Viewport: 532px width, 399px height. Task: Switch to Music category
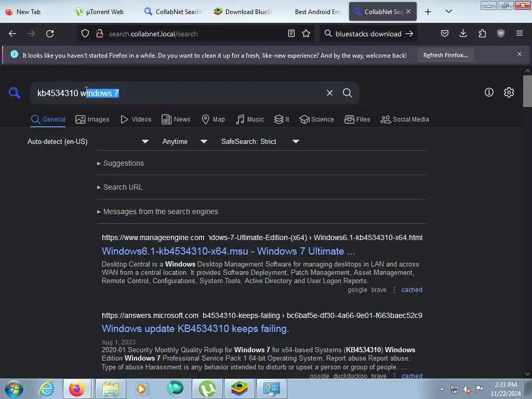[250, 119]
